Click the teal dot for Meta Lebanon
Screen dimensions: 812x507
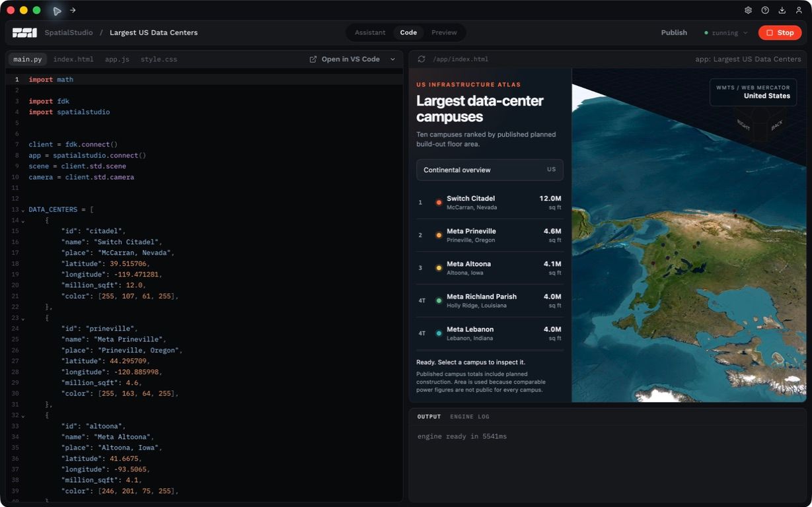(439, 333)
